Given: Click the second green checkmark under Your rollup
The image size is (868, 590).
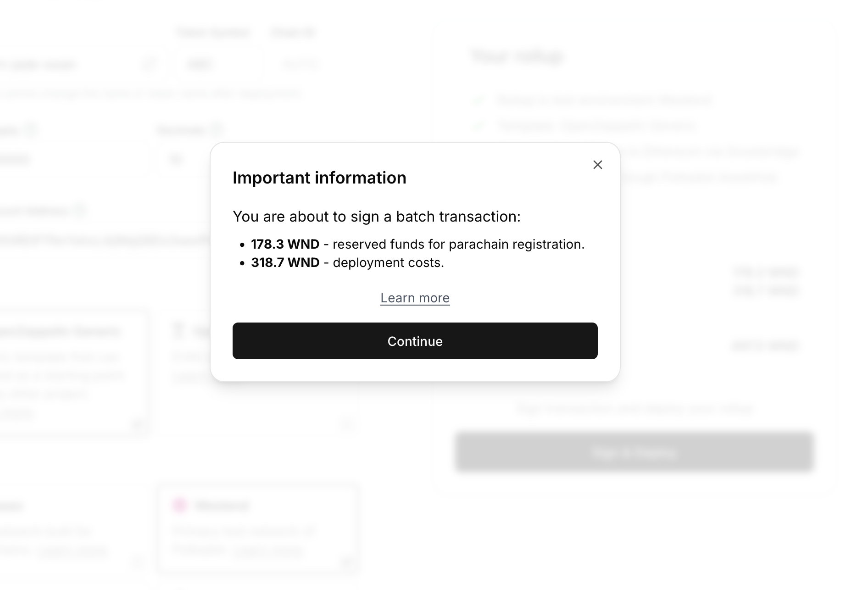Looking at the screenshot, I should [479, 125].
